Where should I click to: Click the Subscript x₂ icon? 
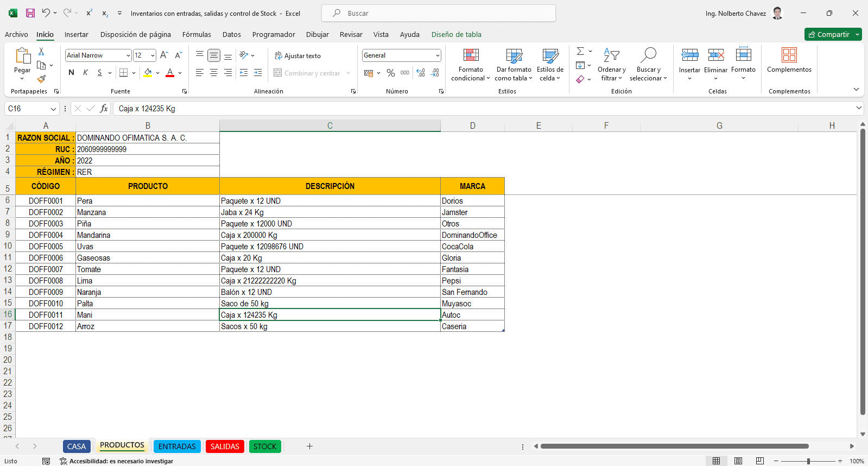(105, 13)
